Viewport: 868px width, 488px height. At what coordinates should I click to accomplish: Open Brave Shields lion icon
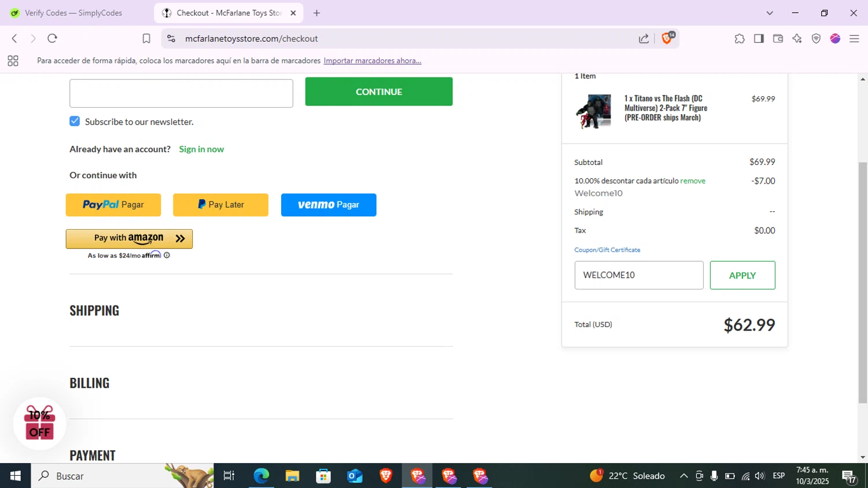point(667,38)
